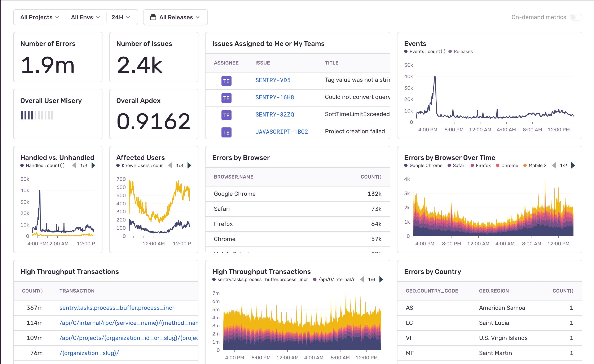Image resolution: width=594 pixels, height=364 pixels.
Task: Open the All Projects dropdown
Action: pyautogui.click(x=40, y=17)
